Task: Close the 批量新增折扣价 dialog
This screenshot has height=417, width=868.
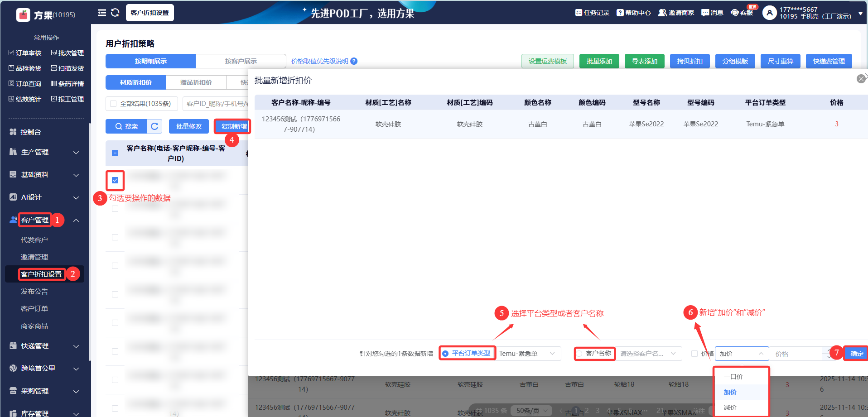Action: (x=861, y=79)
